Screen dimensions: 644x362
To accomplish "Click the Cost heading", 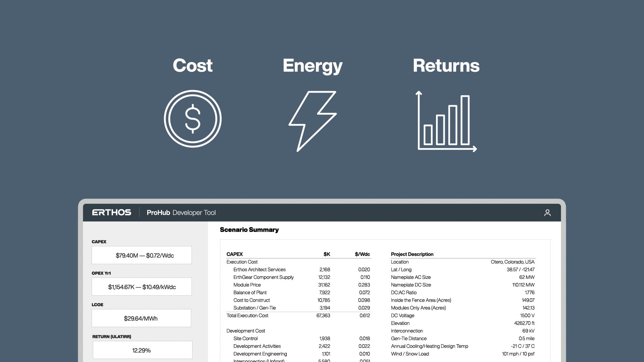I will pos(193,65).
